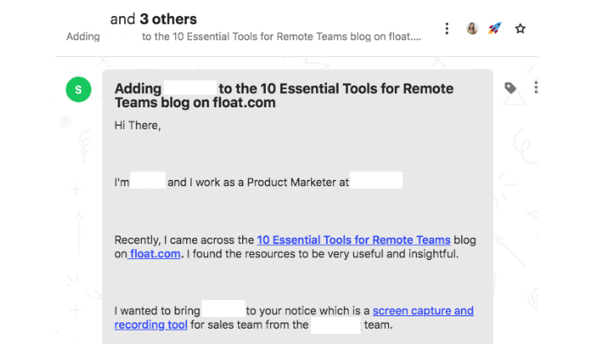The image size is (597, 364).
Task: Open the screen capture and recording tool link
Action: click(423, 311)
